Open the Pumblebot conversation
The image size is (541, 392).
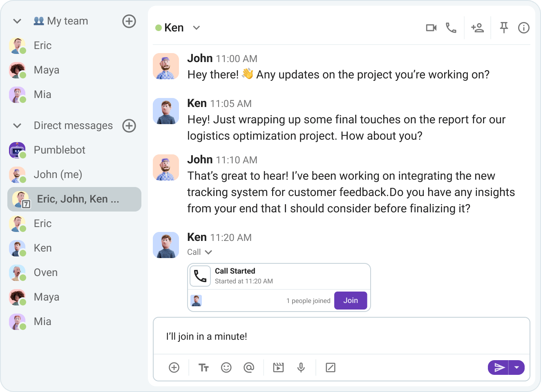59,150
